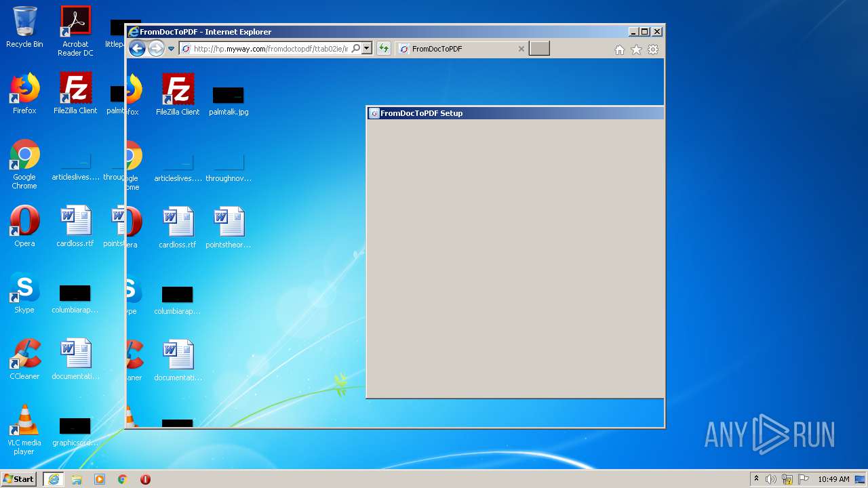
Task: Click the green Refresh arrows button
Action: pyautogui.click(x=383, y=49)
